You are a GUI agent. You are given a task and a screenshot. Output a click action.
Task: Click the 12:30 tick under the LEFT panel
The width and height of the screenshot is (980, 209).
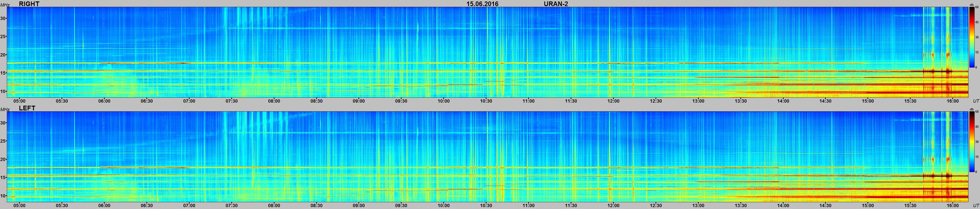(656, 205)
